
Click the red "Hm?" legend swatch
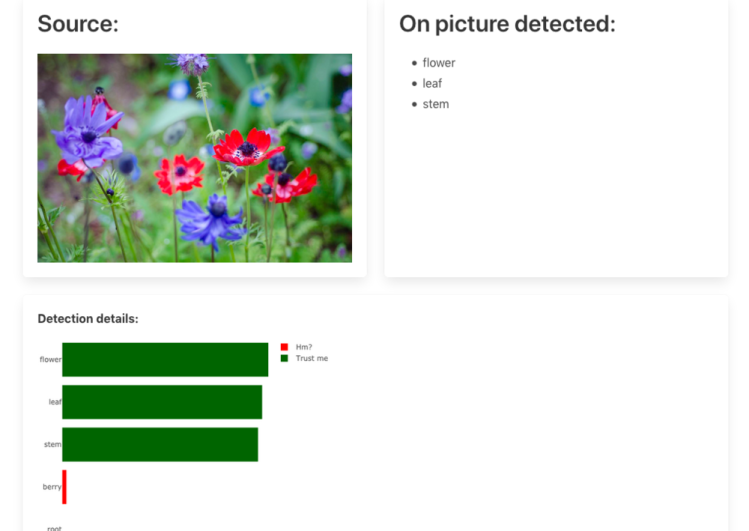(x=284, y=347)
